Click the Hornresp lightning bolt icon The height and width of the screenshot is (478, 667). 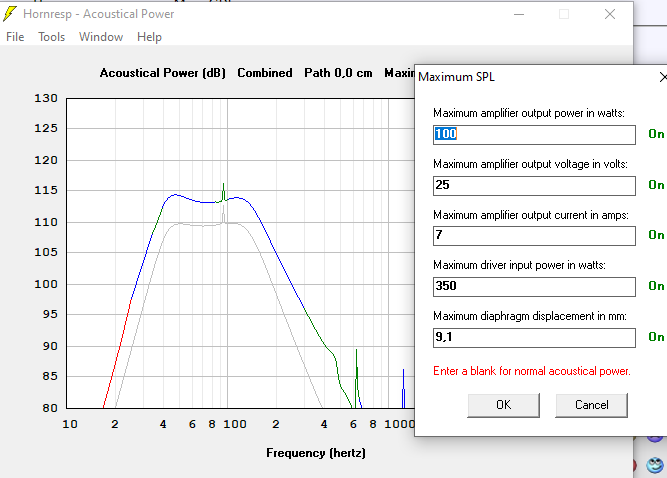(10, 14)
